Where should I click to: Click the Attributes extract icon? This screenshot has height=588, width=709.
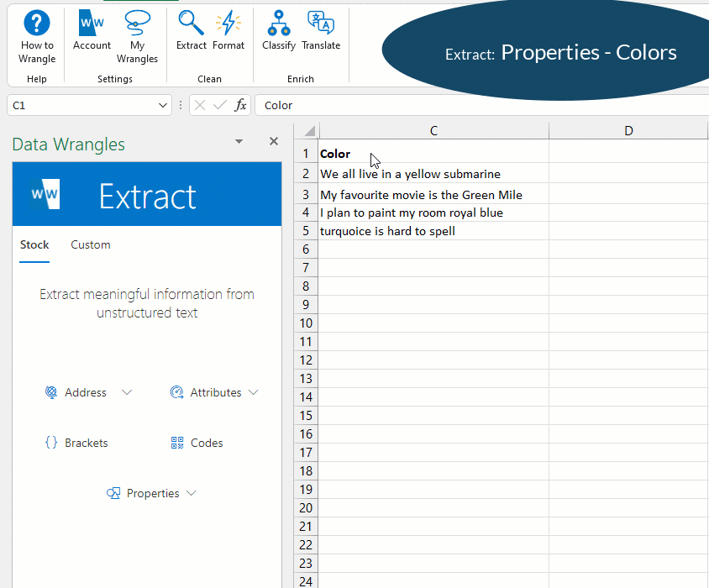click(176, 392)
